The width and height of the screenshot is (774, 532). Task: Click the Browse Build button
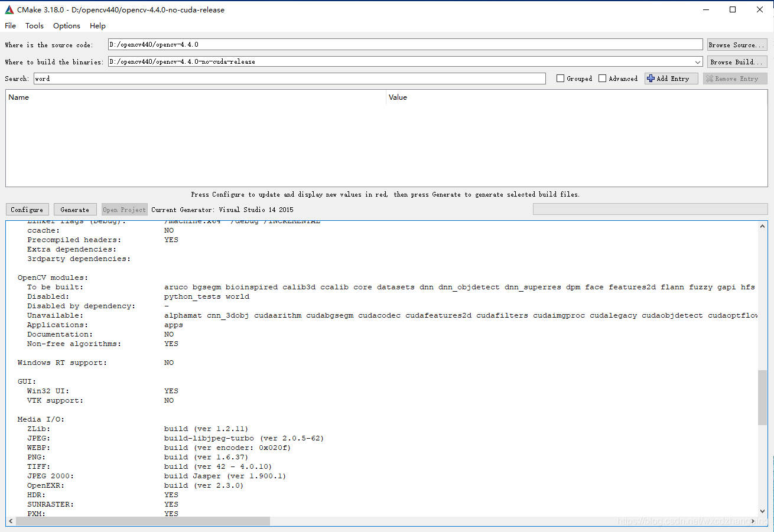737,61
